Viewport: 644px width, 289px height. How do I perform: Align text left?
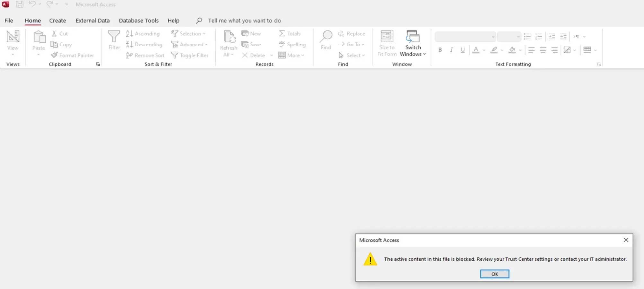point(532,50)
